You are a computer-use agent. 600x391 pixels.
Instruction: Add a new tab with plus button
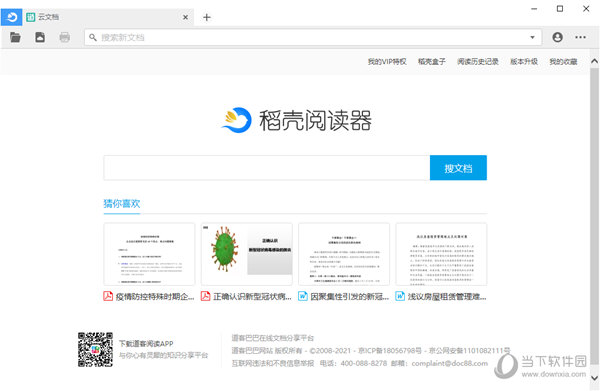[x=207, y=17]
